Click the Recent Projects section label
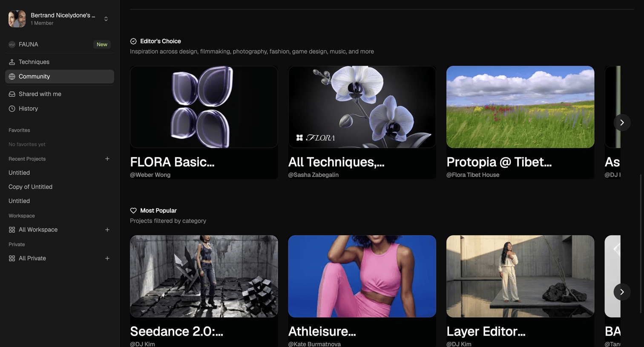This screenshot has width=644, height=347. 27,159
